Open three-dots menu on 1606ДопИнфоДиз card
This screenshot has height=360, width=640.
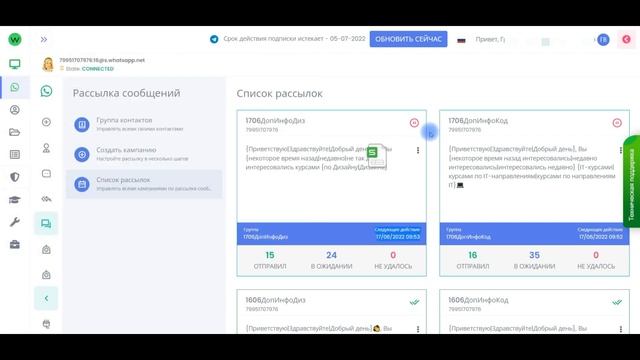(418, 329)
